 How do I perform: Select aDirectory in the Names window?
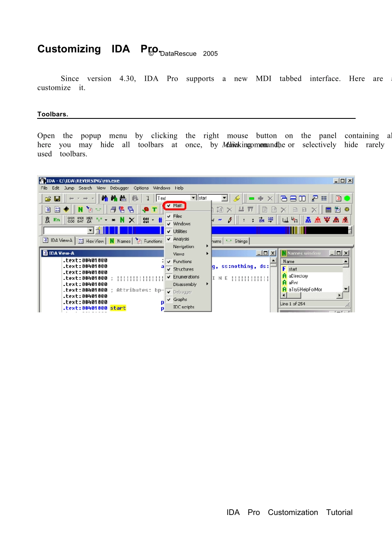point(298,276)
